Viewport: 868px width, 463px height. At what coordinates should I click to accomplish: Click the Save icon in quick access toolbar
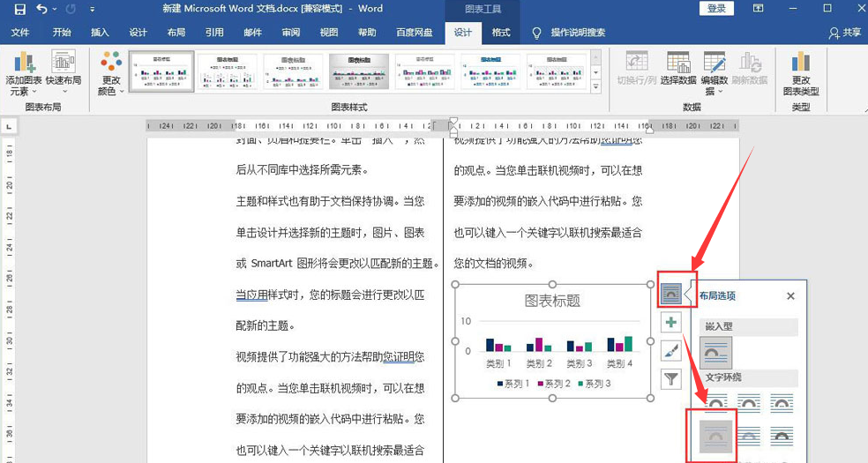(19, 9)
